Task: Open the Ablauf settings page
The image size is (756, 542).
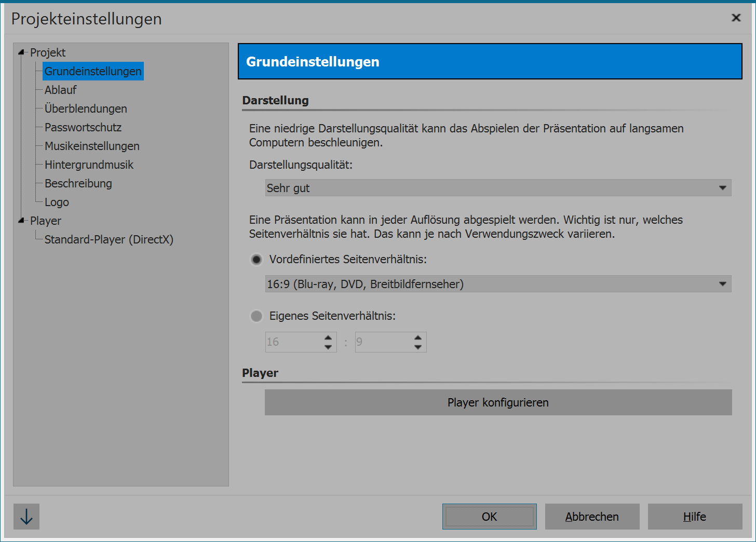Action: [x=60, y=90]
